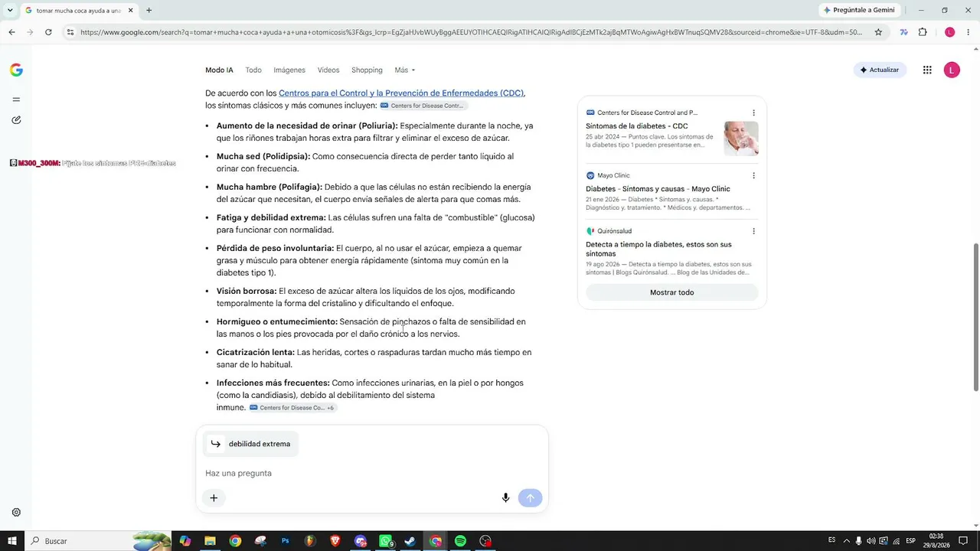This screenshot has height=551, width=980.
Task: Select the Modo IA tab
Action: click(x=219, y=70)
